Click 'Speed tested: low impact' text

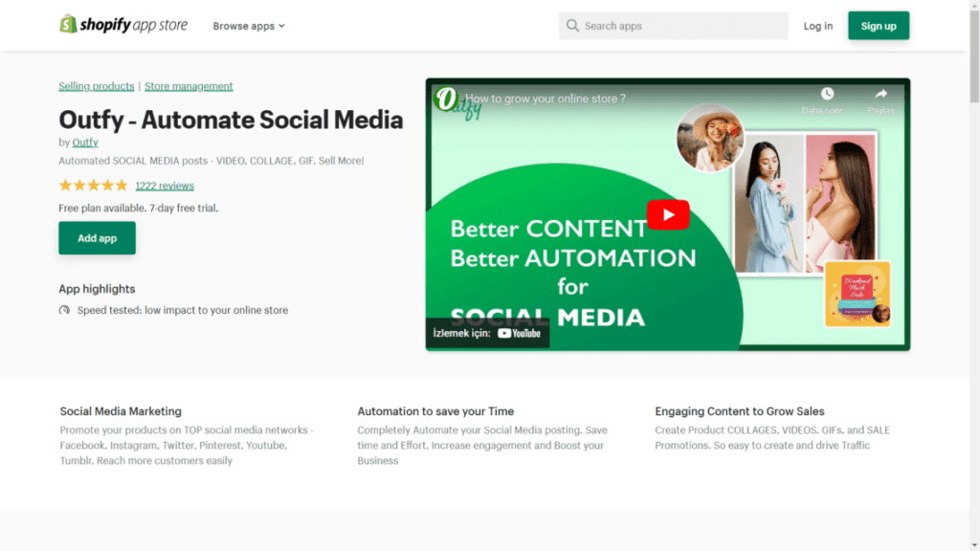183,310
